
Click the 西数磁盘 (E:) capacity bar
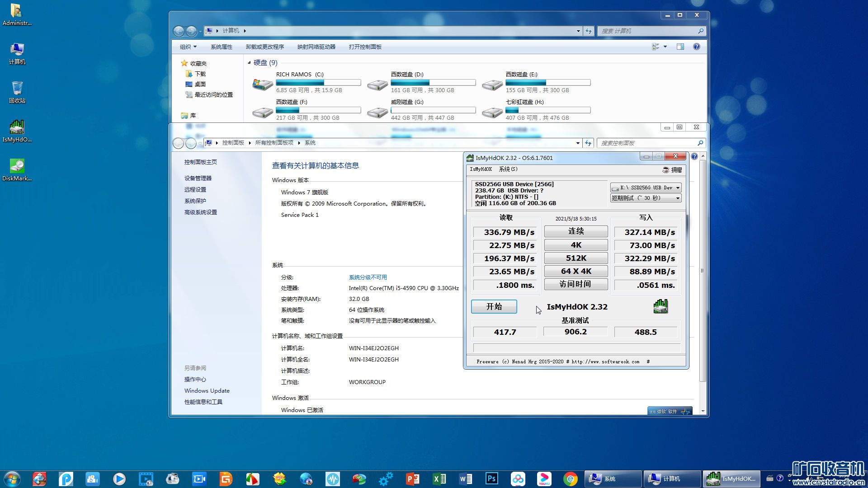[x=548, y=82]
